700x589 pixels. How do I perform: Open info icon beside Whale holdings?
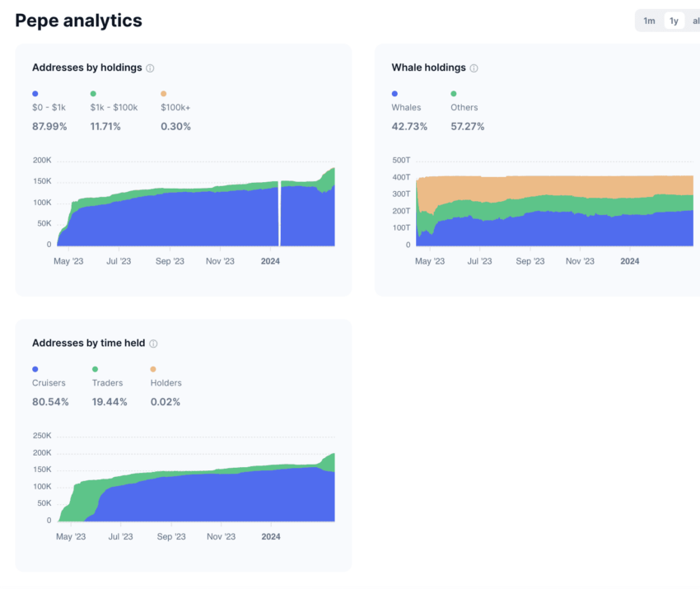click(474, 68)
